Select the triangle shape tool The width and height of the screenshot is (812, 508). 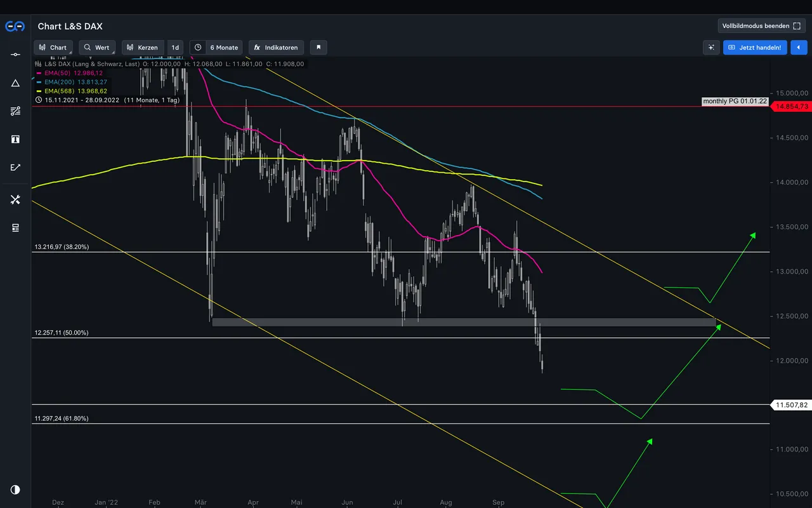[x=15, y=83]
